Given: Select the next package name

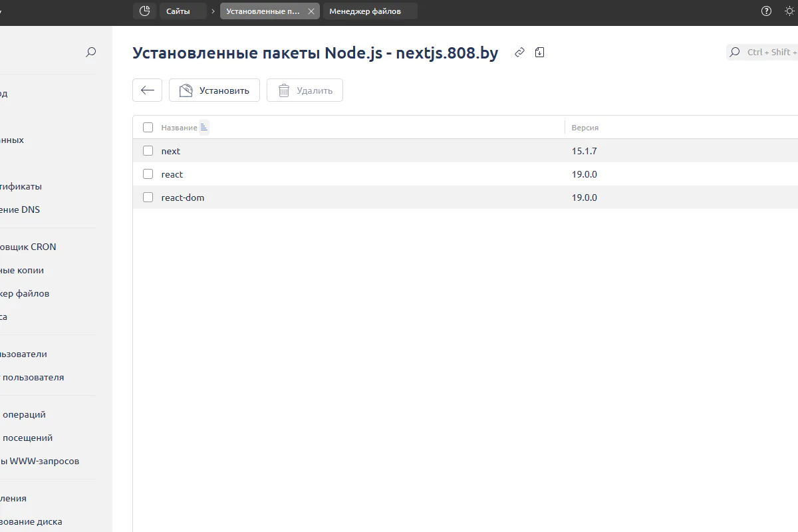Looking at the screenshot, I should (171, 151).
